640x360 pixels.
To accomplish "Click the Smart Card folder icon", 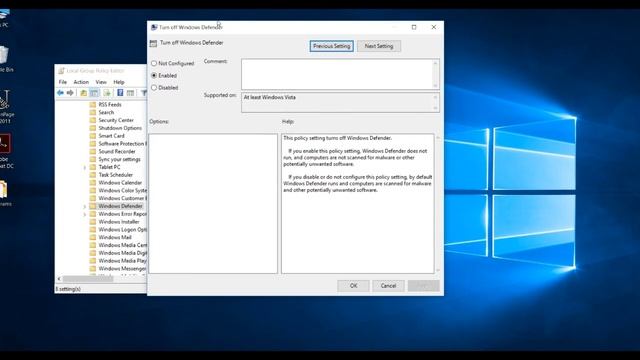I will click(x=93, y=136).
